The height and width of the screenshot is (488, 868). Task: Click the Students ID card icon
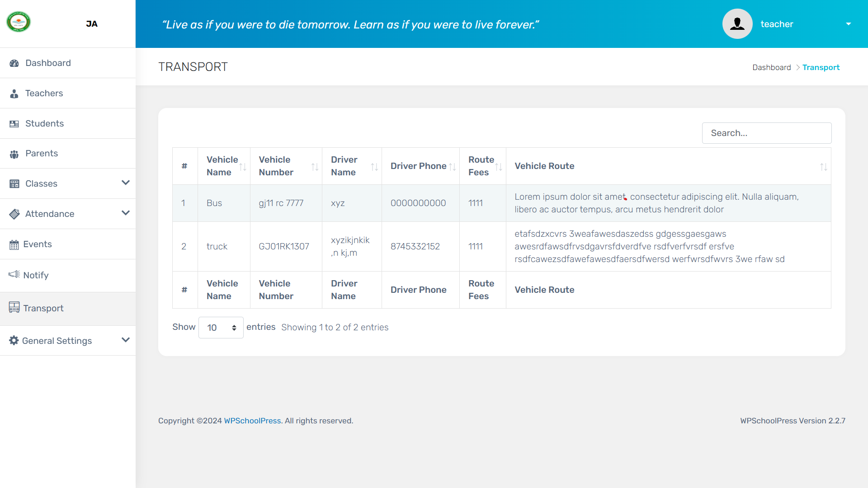pos(14,124)
